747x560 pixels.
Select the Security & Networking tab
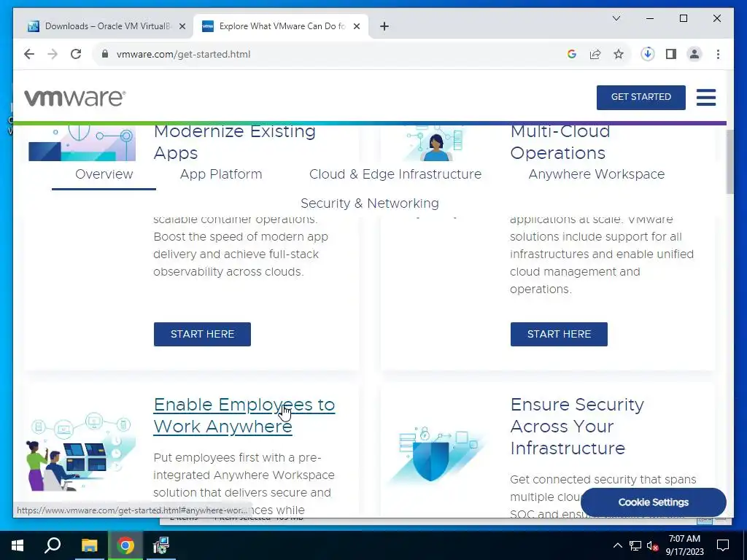click(370, 203)
